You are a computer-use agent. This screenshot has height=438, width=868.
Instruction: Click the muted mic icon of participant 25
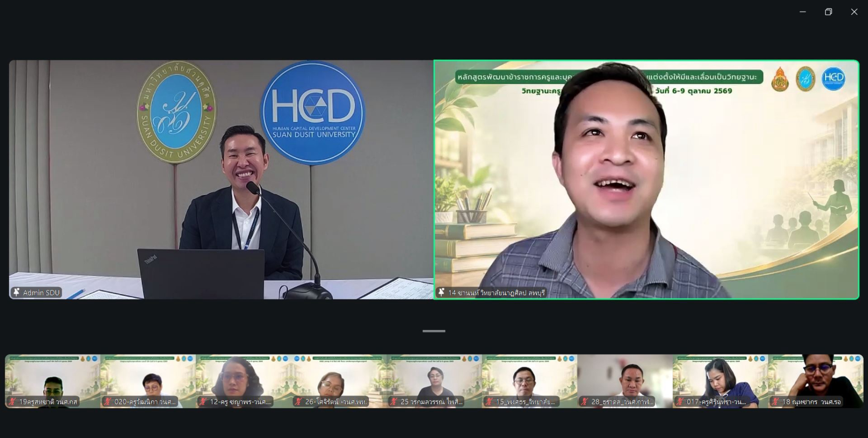click(x=394, y=401)
